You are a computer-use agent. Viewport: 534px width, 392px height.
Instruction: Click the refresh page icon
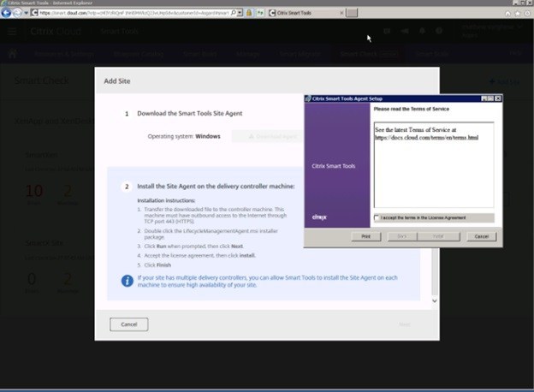pos(260,13)
